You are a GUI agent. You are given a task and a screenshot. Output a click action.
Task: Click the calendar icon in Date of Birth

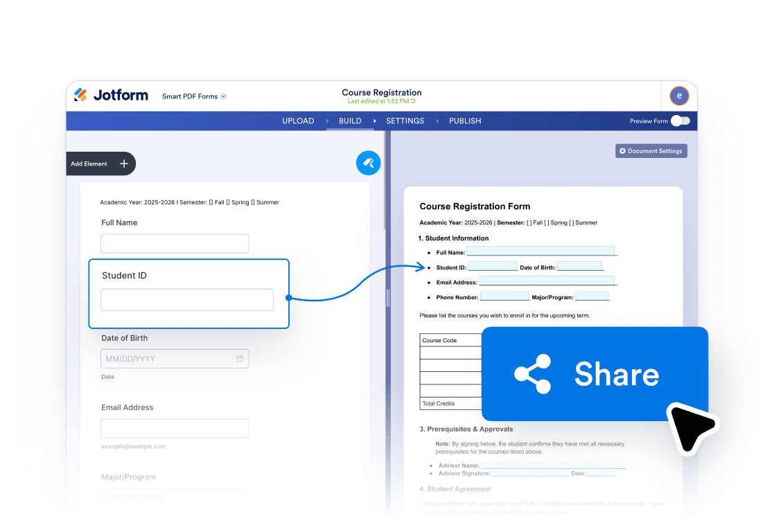tap(240, 359)
